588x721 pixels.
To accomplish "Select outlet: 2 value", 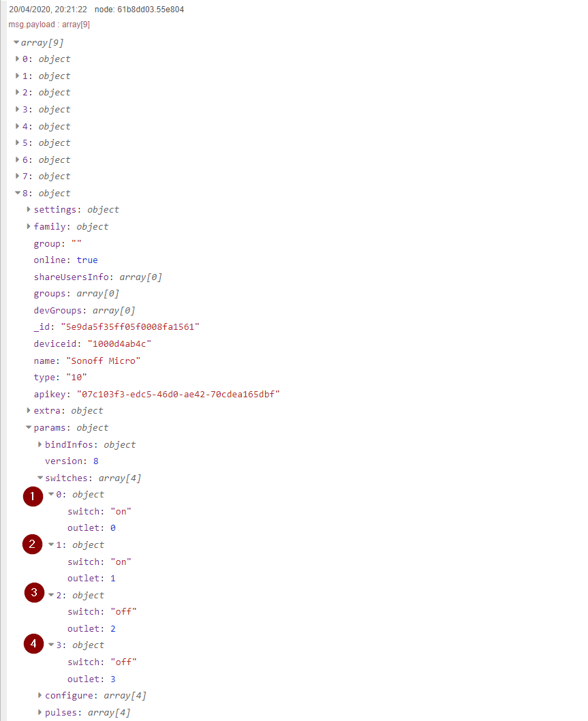I will 112,628.
